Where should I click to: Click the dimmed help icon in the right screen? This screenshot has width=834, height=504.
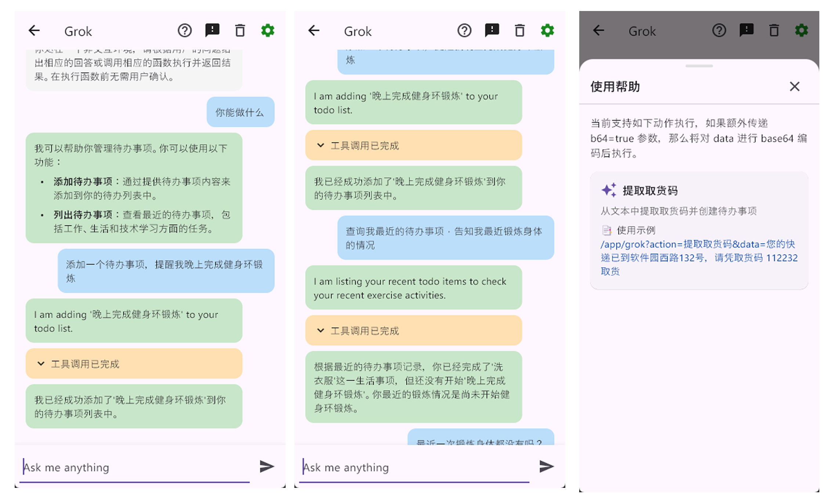[x=719, y=30]
